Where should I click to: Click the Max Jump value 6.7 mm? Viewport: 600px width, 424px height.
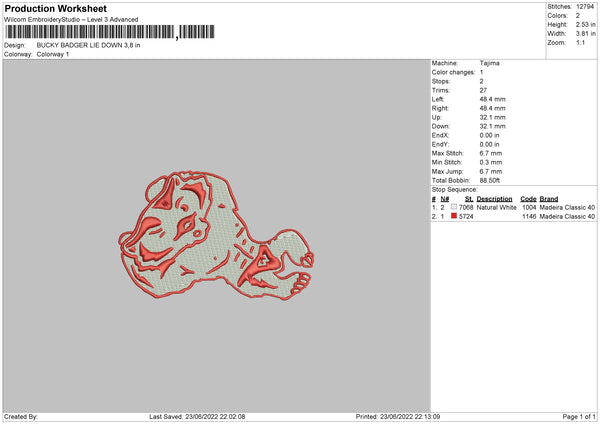click(491, 172)
